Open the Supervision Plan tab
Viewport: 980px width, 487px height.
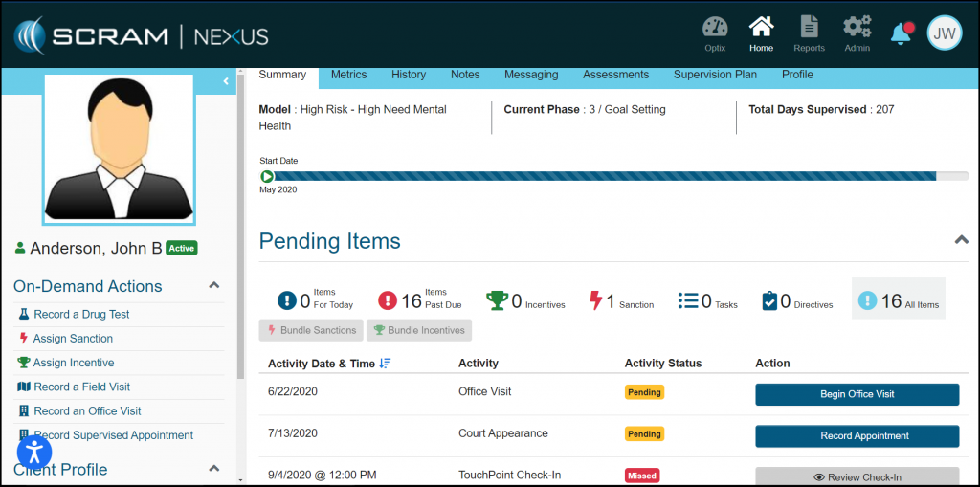pos(715,75)
